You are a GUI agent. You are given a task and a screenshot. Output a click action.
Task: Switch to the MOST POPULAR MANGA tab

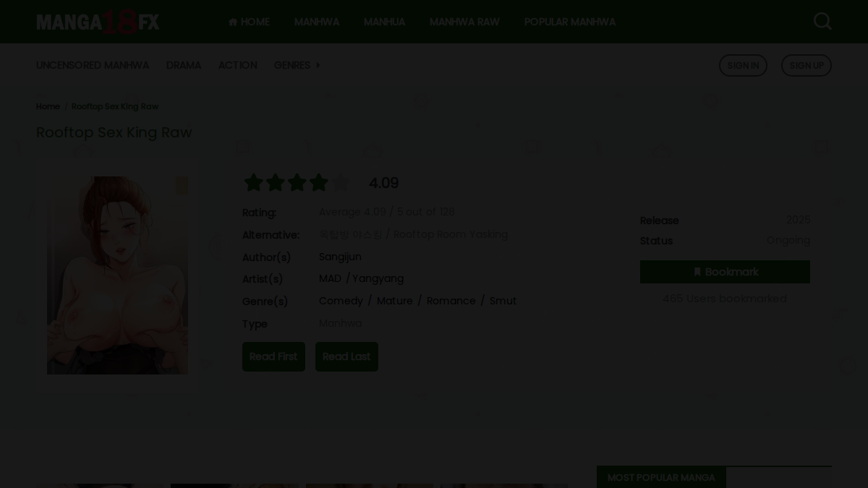coord(661,477)
